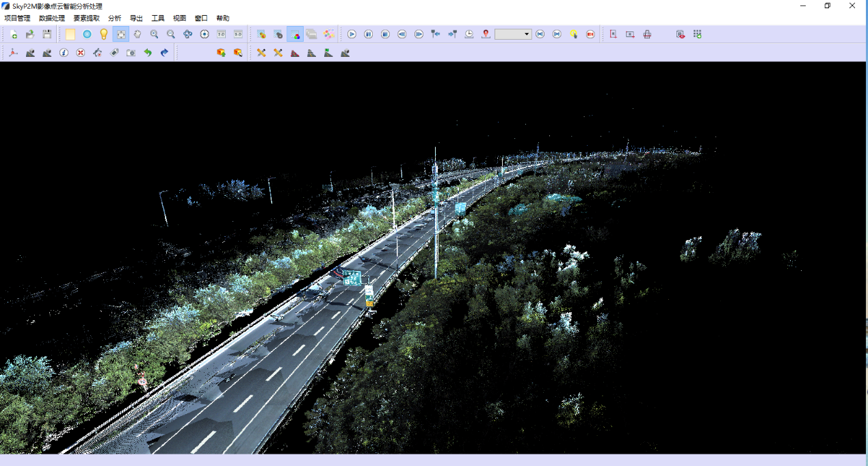This screenshot has width=868, height=466.
Task: Click the point cloud yellow-dot display icon
Action: (x=261, y=34)
